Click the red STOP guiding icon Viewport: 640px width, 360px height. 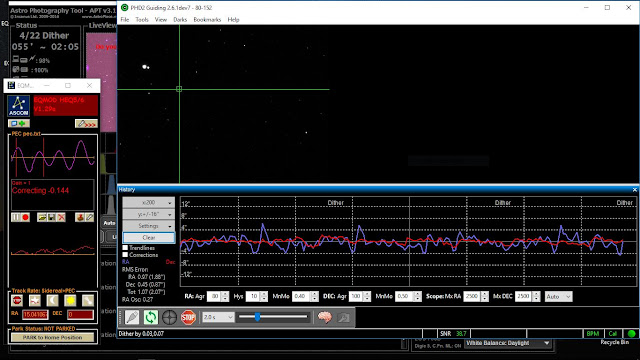coord(188,317)
